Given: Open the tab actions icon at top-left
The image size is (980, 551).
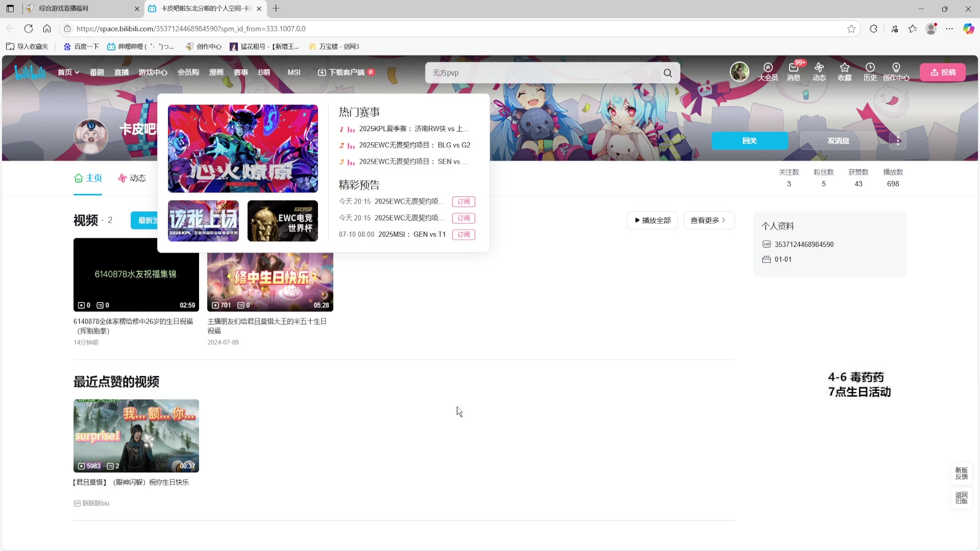Looking at the screenshot, I should (x=10, y=9).
